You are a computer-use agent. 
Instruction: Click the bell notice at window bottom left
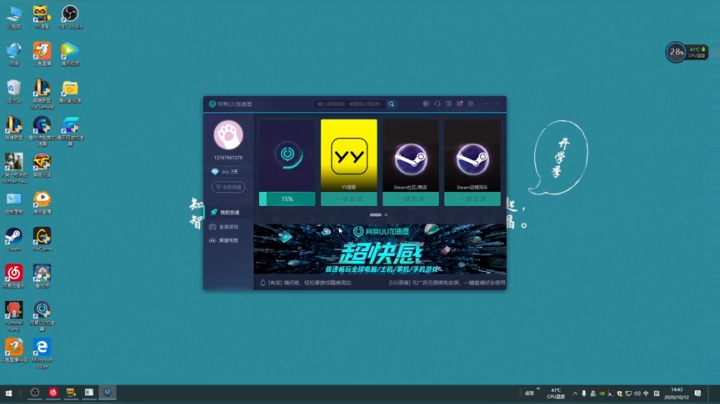[x=306, y=283]
